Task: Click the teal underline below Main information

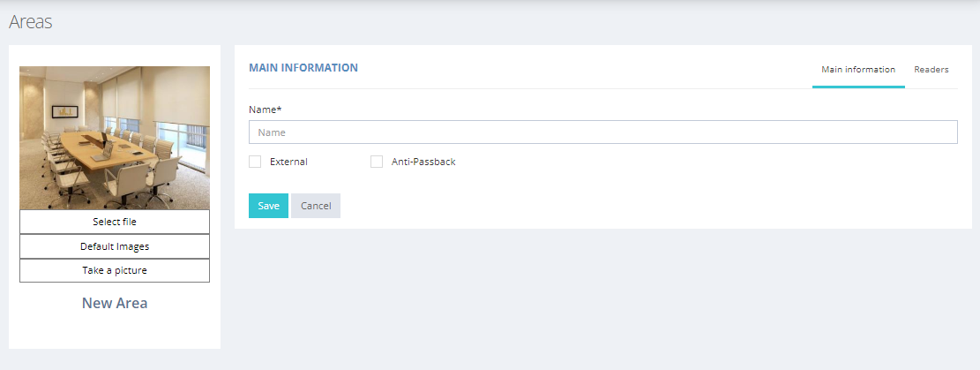Action: 858,87
